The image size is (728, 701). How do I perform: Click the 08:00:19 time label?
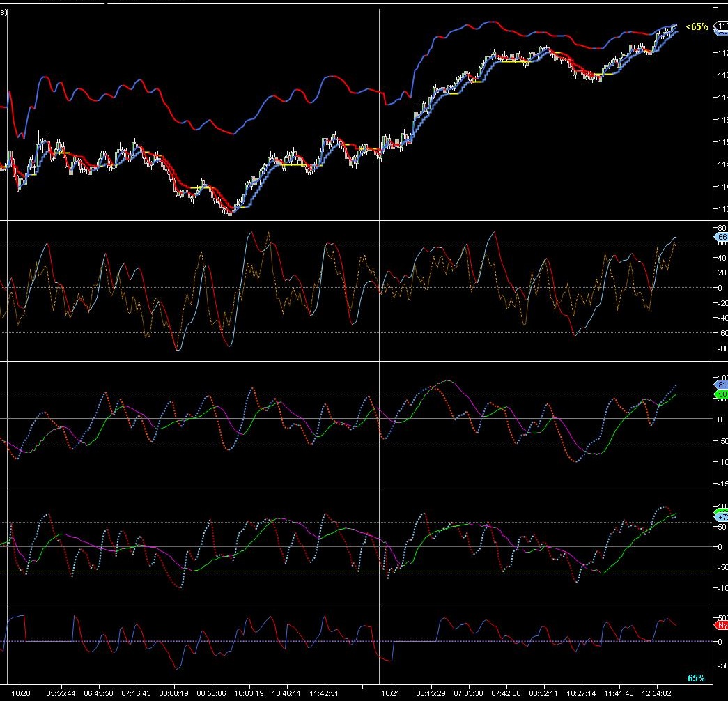173,693
